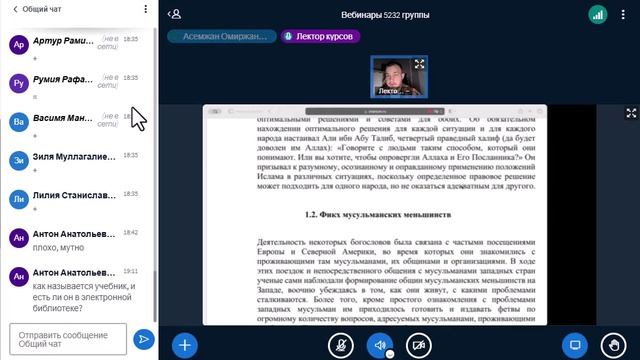The width and height of the screenshot is (640, 360).
Task: Go back from Общий чат
Action: (x=15, y=9)
